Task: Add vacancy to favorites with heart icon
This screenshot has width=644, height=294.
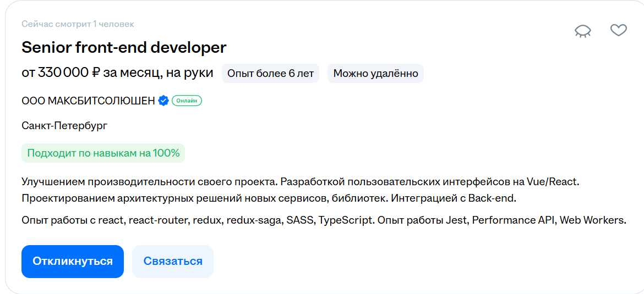Action: coord(619,30)
